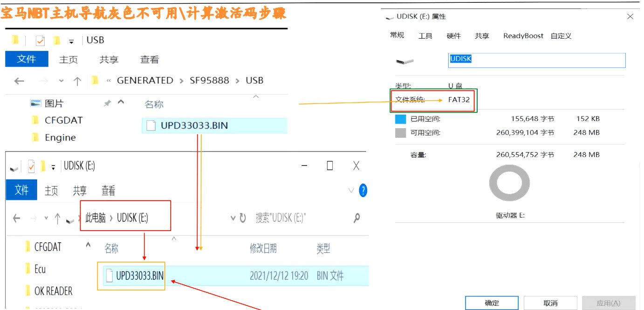Click the blue Help question mark icon

tap(363, 190)
